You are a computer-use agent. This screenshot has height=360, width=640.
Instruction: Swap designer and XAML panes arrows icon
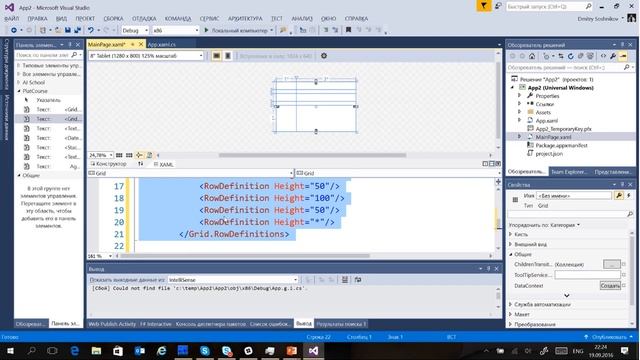(x=140, y=164)
